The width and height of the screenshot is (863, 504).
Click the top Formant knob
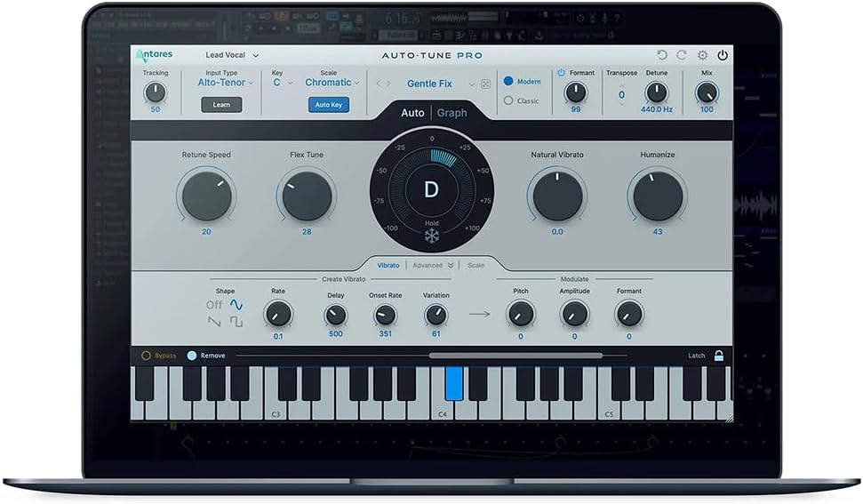(x=576, y=92)
